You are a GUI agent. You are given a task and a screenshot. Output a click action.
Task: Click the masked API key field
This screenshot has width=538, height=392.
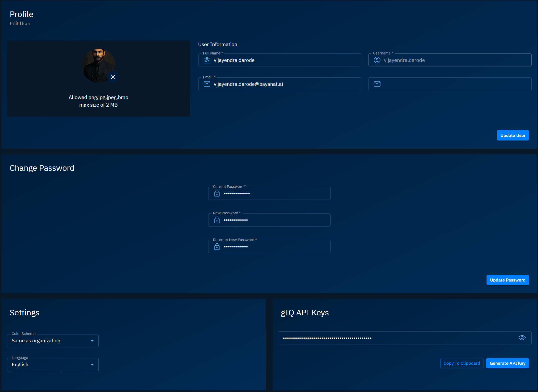pyautogui.click(x=382, y=338)
